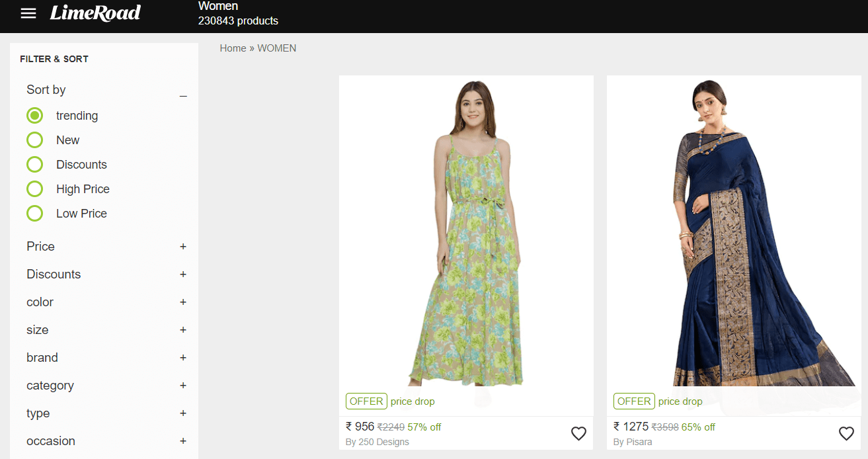Click the 'By 250 Designs' brand text
Image resolution: width=868 pixels, height=459 pixels.
[x=377, y=442]
